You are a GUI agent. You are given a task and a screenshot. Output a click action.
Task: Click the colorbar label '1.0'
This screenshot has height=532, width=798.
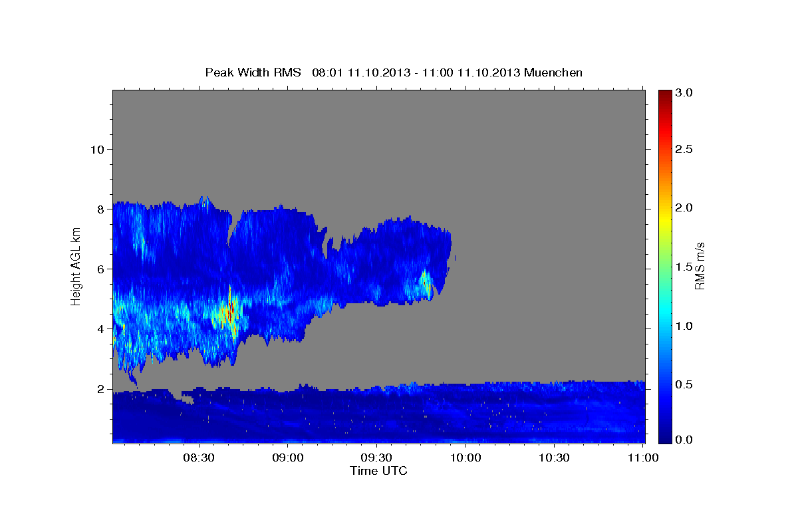pyautogui.click(x=684, y=326)
